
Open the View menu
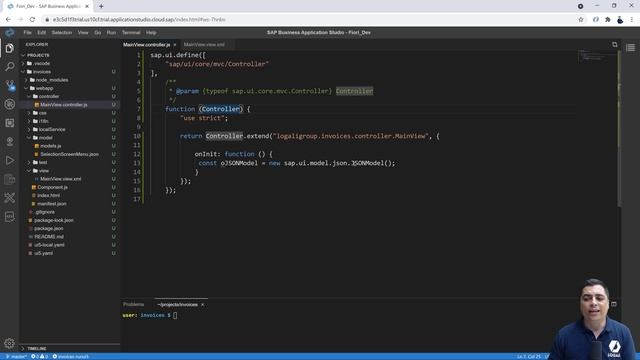83,33
